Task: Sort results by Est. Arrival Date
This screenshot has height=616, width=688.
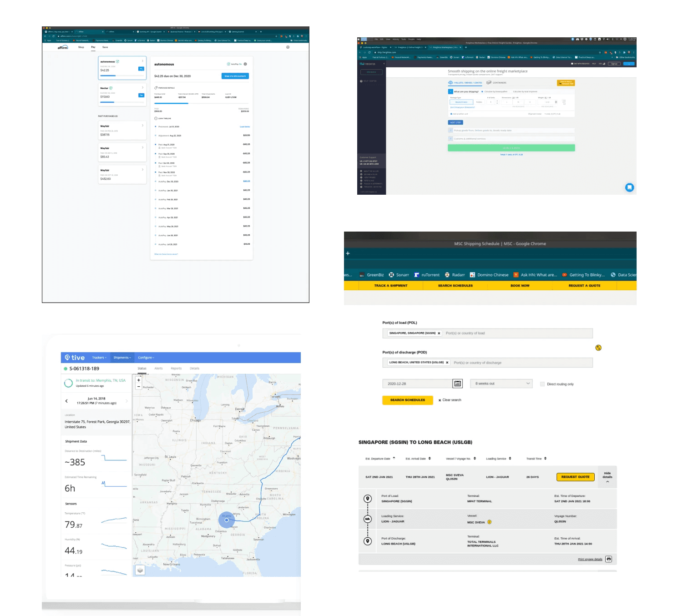Action: 418,459
